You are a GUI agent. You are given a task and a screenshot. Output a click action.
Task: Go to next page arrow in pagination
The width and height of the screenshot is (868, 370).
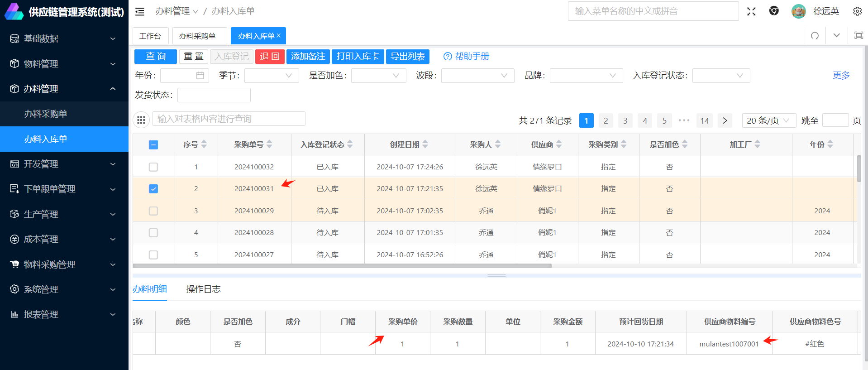tap(725, 120)
